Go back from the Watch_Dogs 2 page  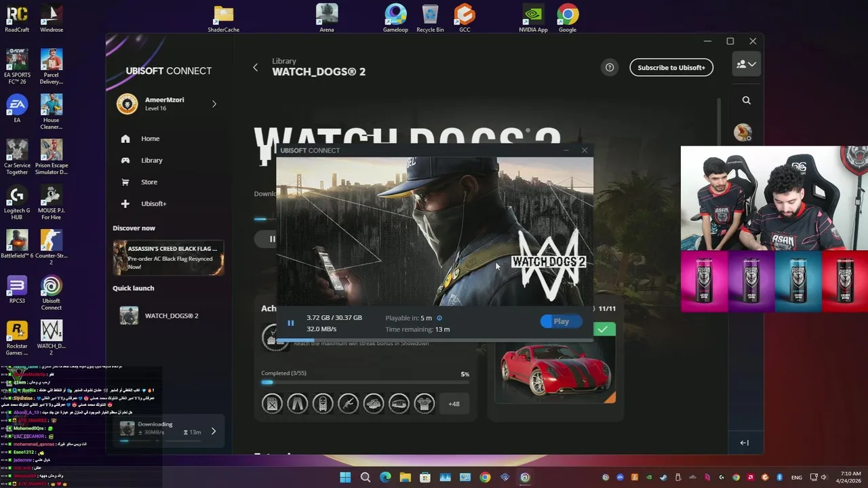click(256, 67)
